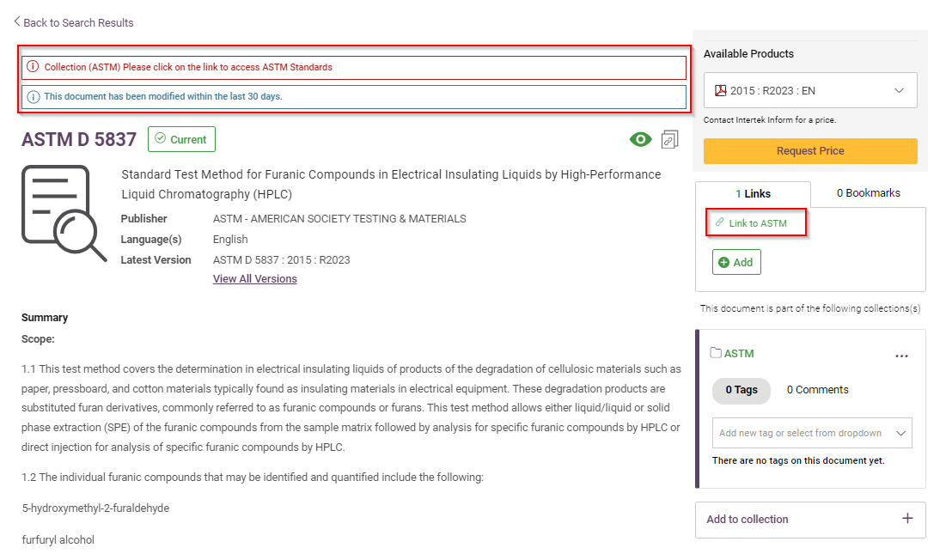Viewport: 952px width, 560px height.
Task: Click the ASTM collection folder icon
Action: coord(716,353)
